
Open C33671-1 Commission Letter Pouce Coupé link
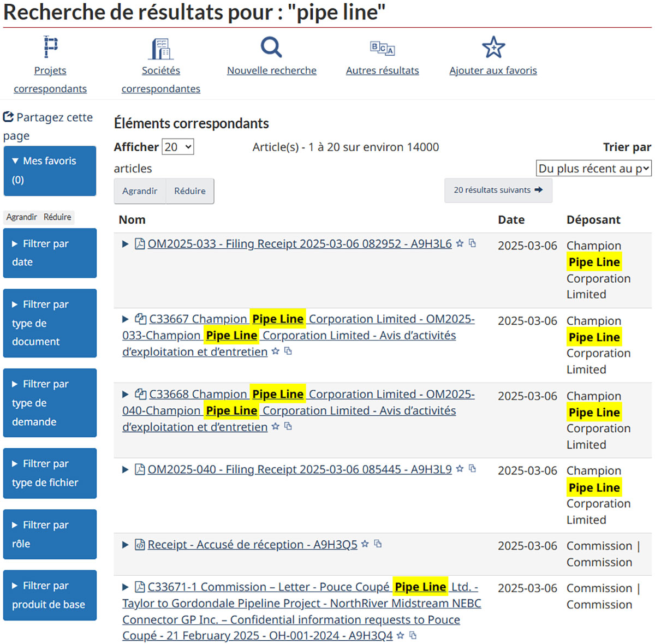coord(302,611)
